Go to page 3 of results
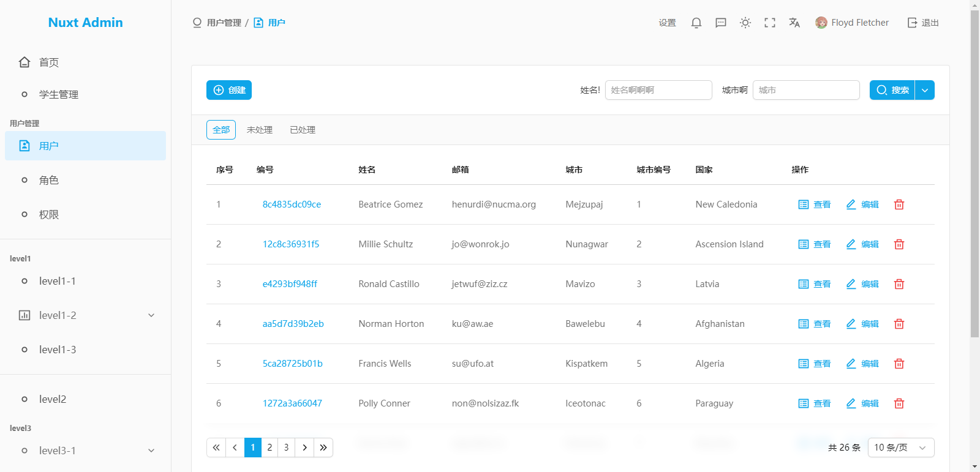 pyautogui.click(x=286, y=448)
